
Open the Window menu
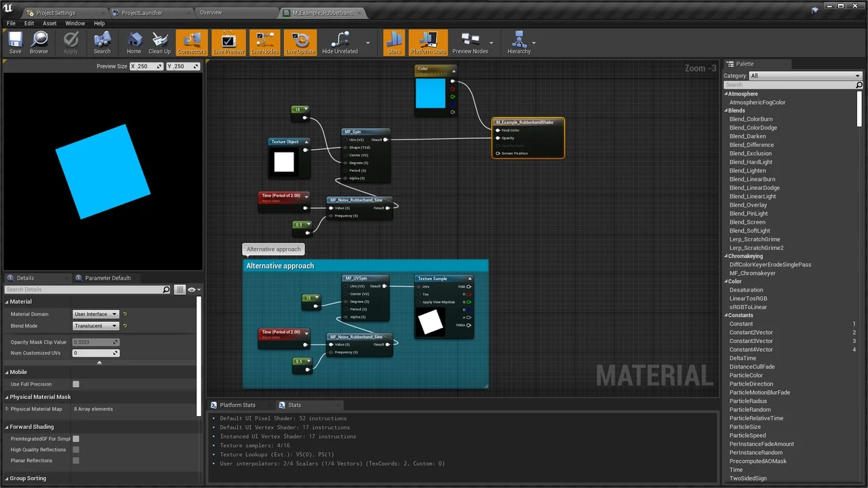pos(75,22)
